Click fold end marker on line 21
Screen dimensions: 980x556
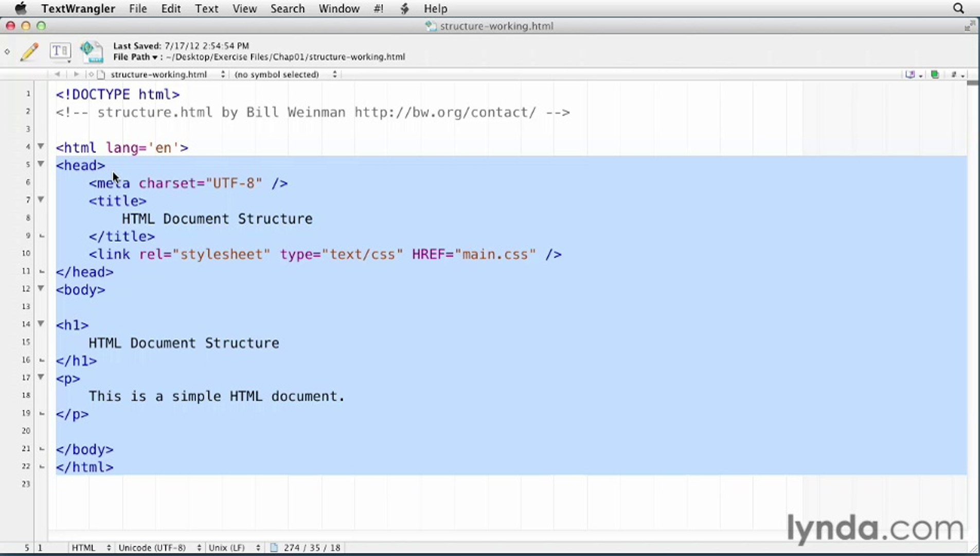click(x=42, y=449)
